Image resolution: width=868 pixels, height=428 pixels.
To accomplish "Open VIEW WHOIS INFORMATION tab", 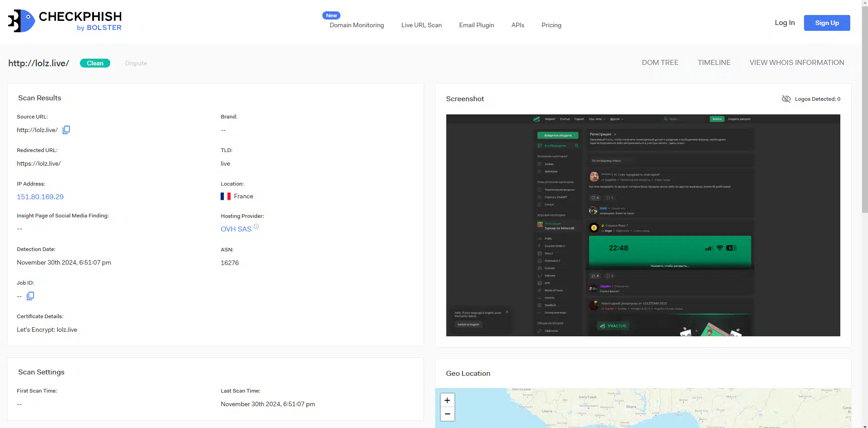I will (797, 63).
